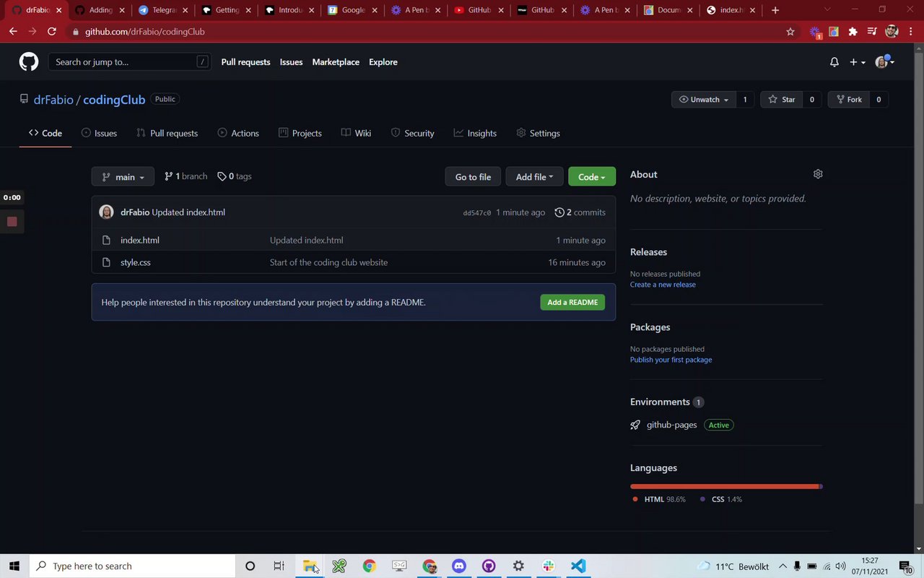View the 1 branch link

[186, 176]
